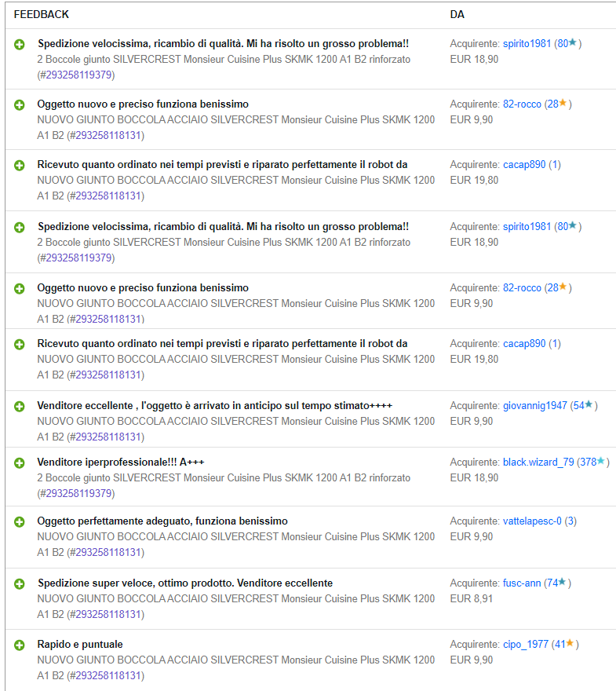Image resolution: width=616 pixels, height=691 pixels.
Task: Click price EUR 9,90 under vattelapesc-0
Action: (471, 537)
